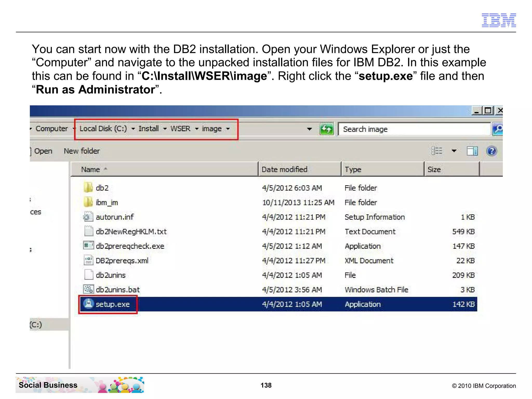Click the 142 KB size cell
The height and width of the screenshot is (399, 532).
[463, 304]
